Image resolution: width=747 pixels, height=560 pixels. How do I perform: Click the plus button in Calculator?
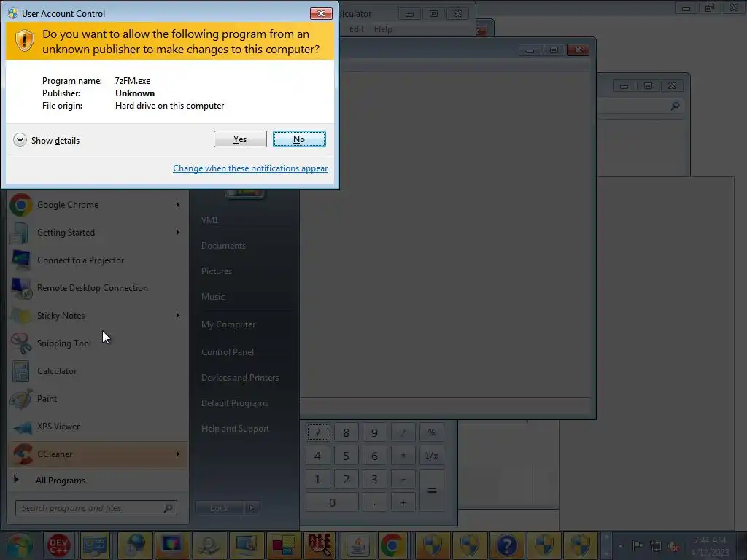(x=403, y=502)
